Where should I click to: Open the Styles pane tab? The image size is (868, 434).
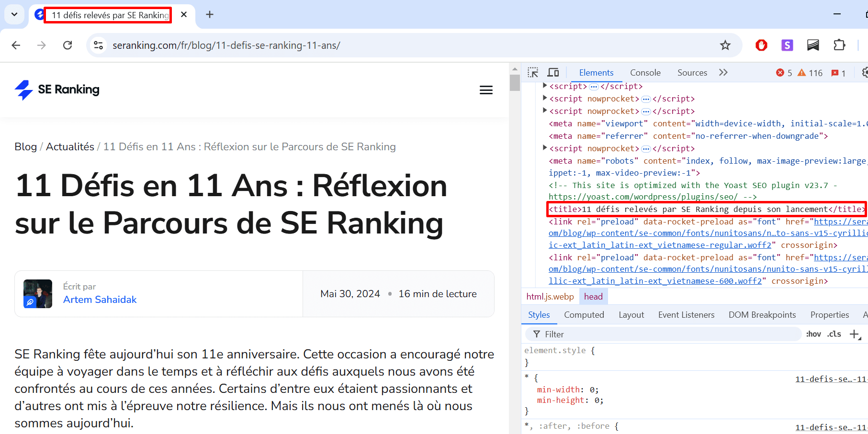pos(539,315)
